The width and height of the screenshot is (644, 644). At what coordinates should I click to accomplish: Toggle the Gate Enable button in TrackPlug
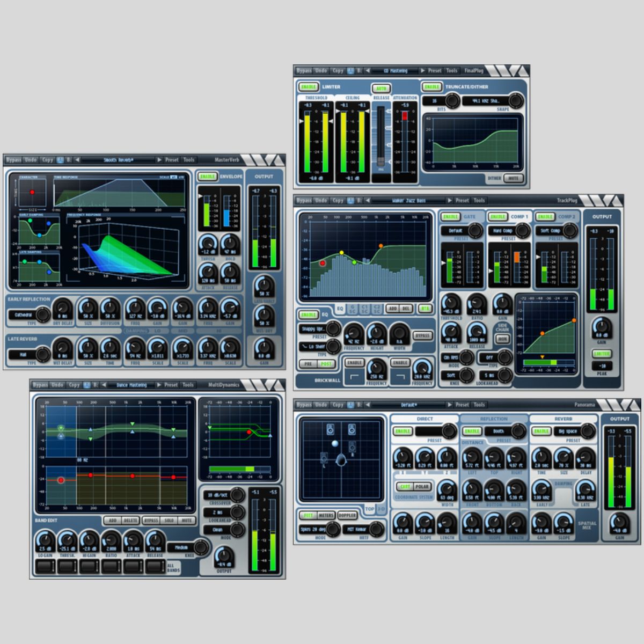click(x=450, y=217)
